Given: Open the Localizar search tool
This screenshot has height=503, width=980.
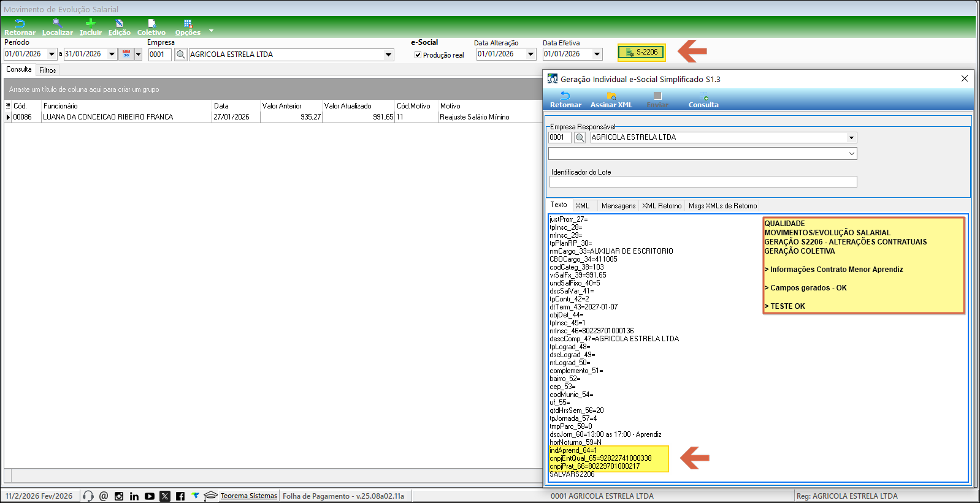Looking at the screenshot, I should 57,25.
